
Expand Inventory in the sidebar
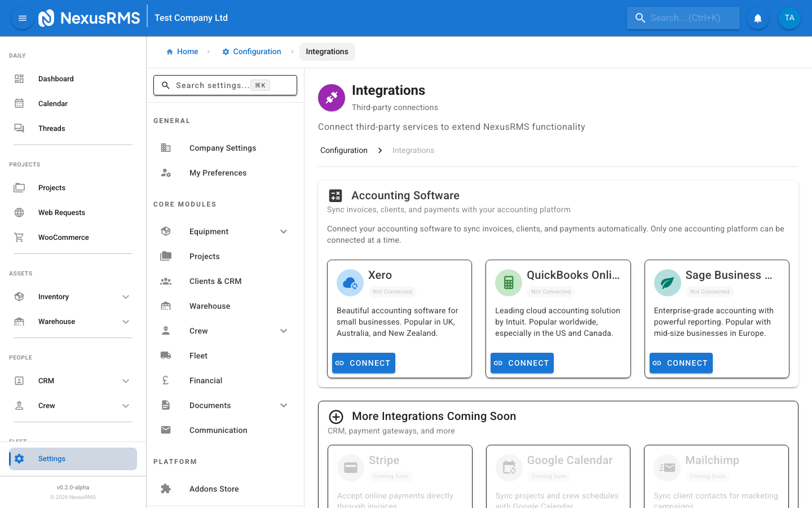click(125, 296)
